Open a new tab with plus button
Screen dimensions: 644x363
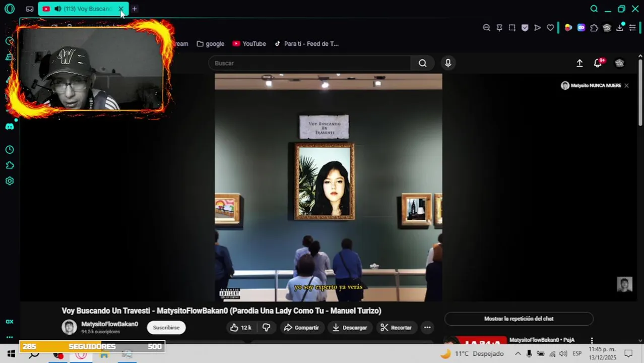click(135, 9)
